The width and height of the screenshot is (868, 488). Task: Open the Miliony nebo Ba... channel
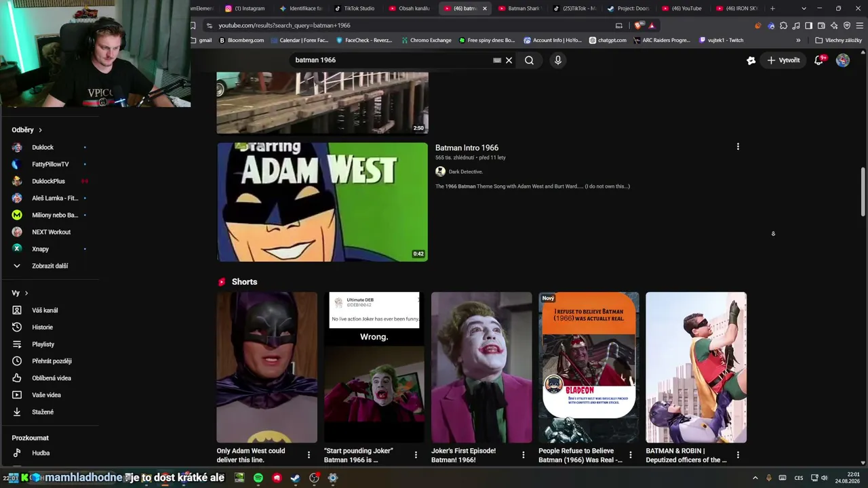coord(50,215)
